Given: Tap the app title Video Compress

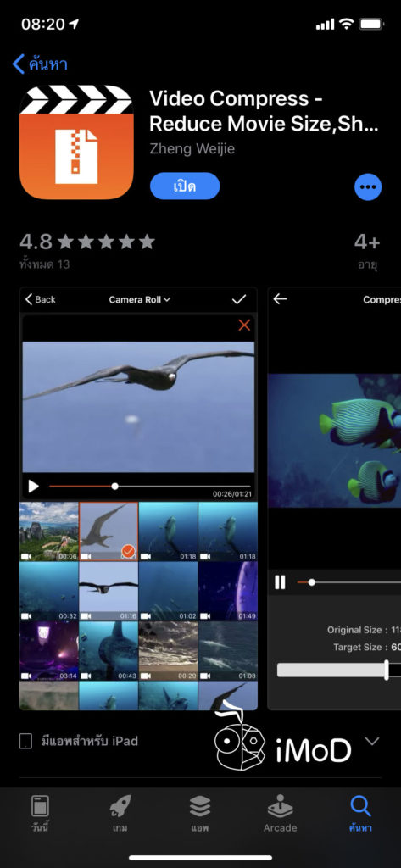Looking at the screenshot, I should [264, 112].
